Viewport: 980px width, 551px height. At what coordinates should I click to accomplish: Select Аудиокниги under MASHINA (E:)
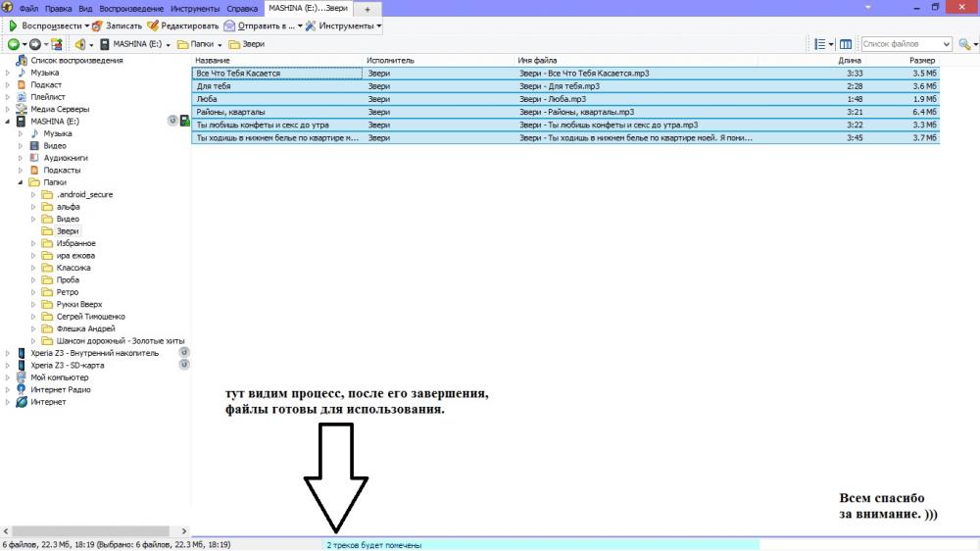pyautogui.click(x=66, y=158)
